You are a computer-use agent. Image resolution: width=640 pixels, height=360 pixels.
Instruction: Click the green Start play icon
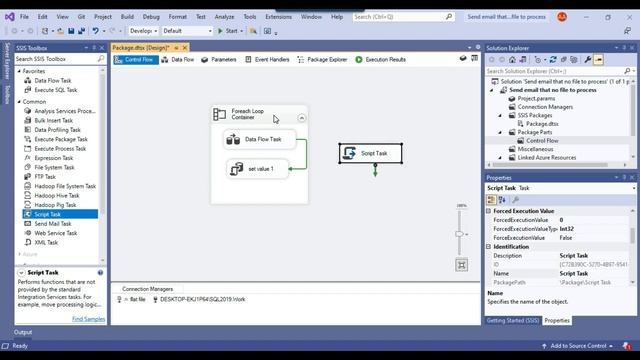pos(220,31)
